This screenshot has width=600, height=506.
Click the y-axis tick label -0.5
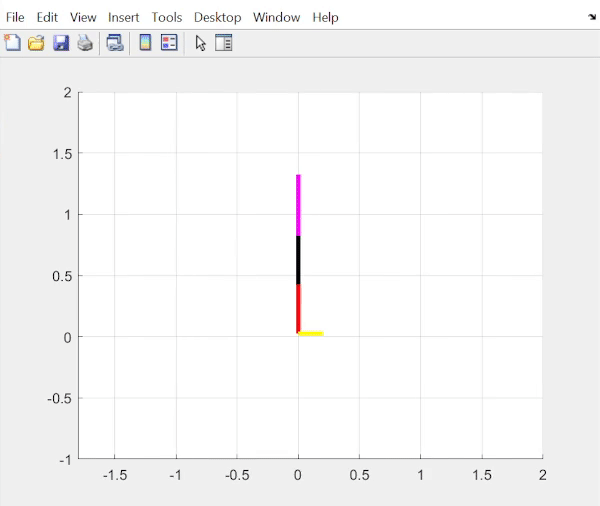click(60, 399)
